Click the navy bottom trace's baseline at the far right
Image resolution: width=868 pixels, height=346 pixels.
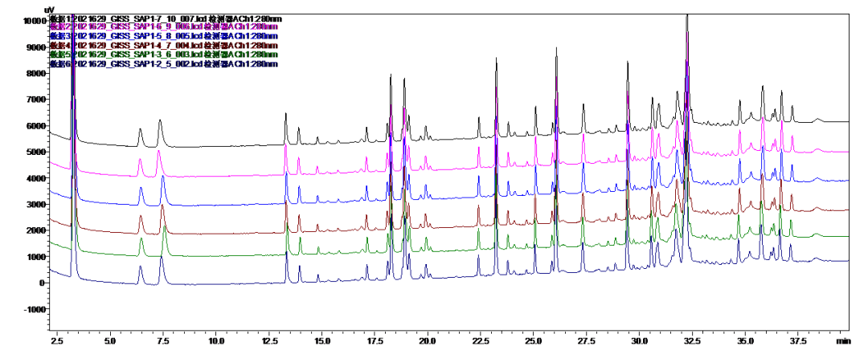[836, 260]
